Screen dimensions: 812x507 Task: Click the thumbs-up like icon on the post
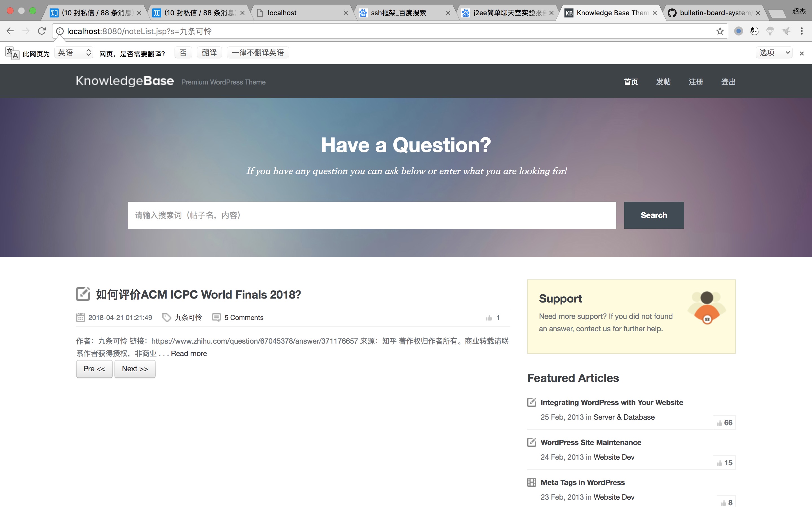(489, 317)
